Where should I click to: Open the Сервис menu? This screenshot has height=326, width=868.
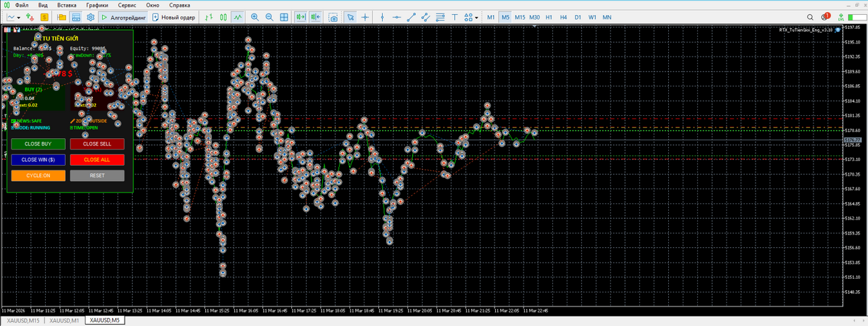coord(127,5)
